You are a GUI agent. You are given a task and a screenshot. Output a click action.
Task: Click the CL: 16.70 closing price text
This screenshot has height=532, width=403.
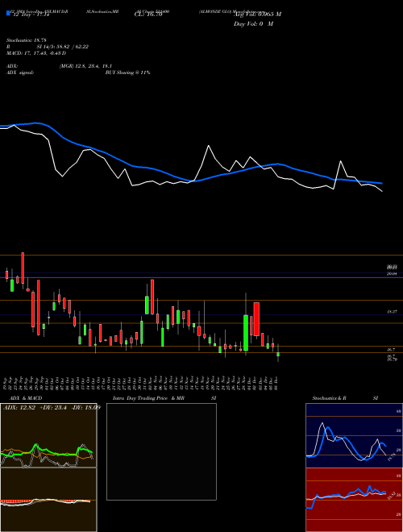pyautogui.click(x=148, y=15)
